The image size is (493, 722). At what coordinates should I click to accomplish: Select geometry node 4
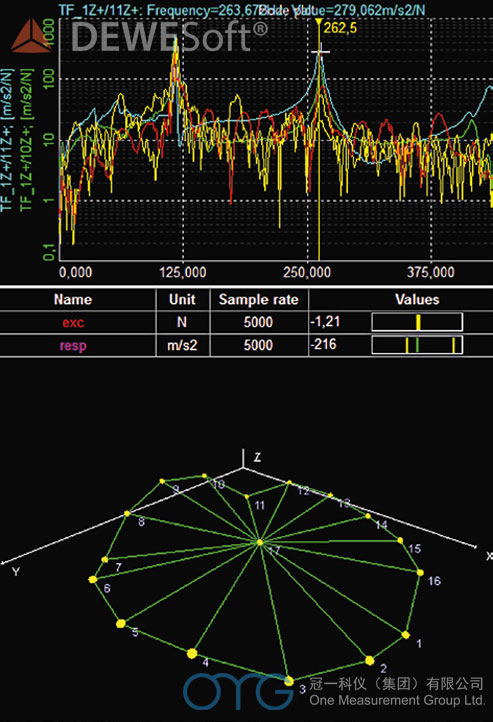192,653
